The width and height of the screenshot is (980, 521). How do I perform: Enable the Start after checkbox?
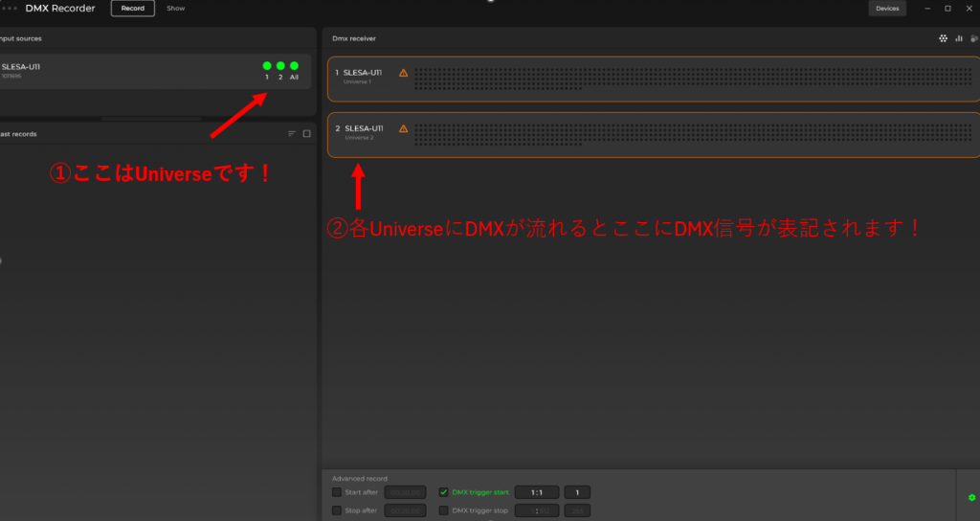click(336, 492)
